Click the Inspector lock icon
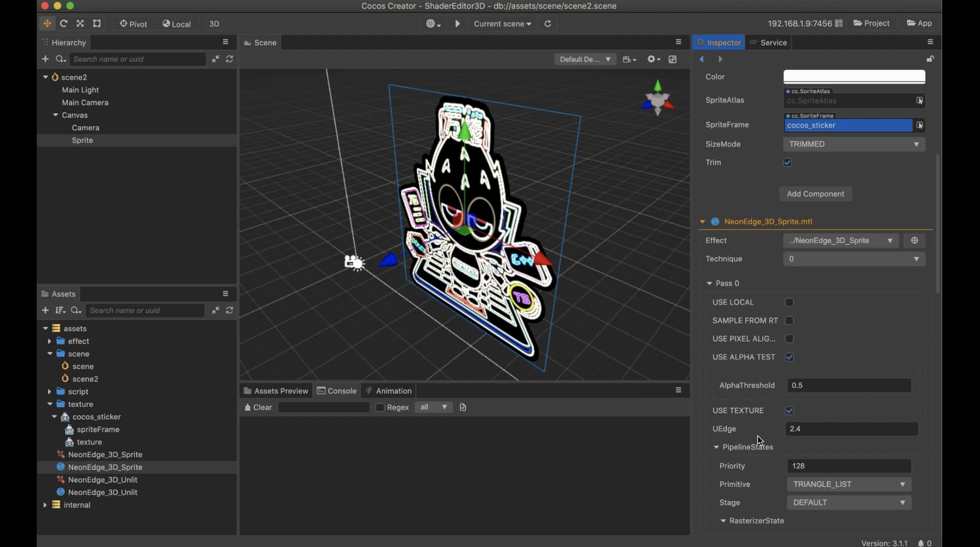This screenshot has height=547, width=980. (930, 59)
